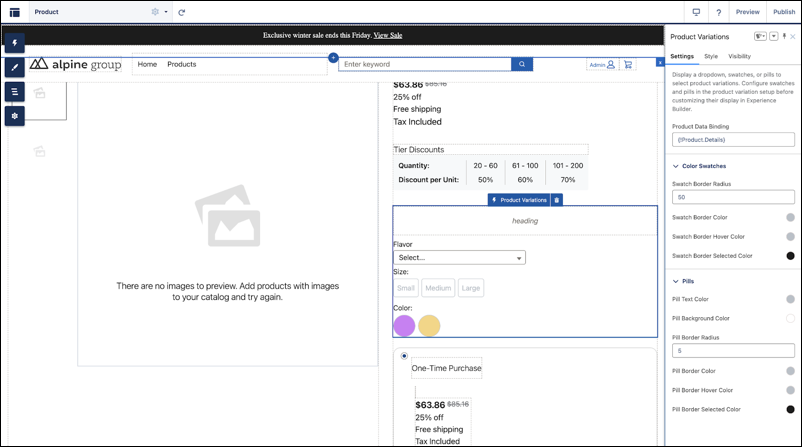Switch to the Settings tab
Viewport: 802px width, 447px height.
682,56
